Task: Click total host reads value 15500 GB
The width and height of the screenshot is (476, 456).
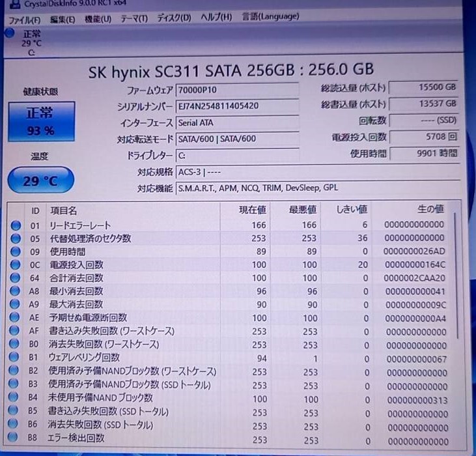Action: 423,87
